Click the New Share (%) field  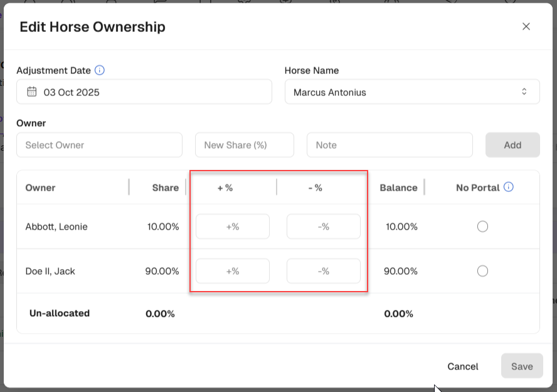tap(244, 145)
